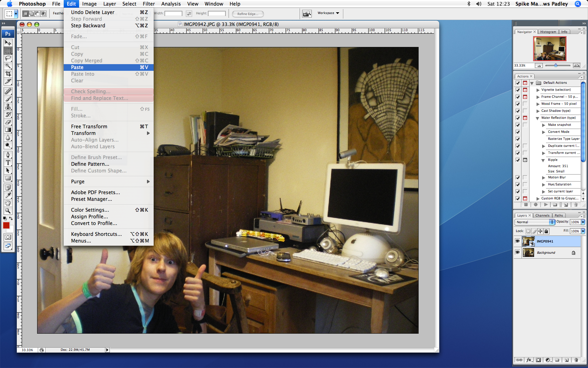This screenshot has width=588, height=368.
Task: Select the Type tool
Action: pyautogui.click(x=8, y=163)
